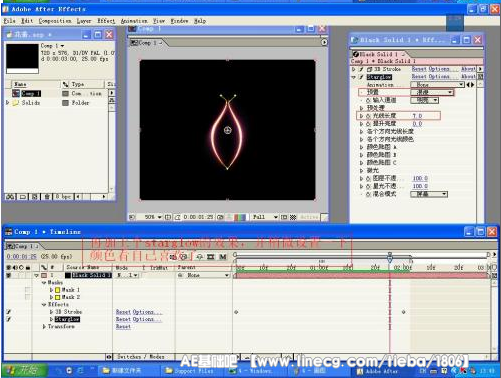Click Reset link next to Transform in Timeline
501x378 pixels.
pos(123,327)
